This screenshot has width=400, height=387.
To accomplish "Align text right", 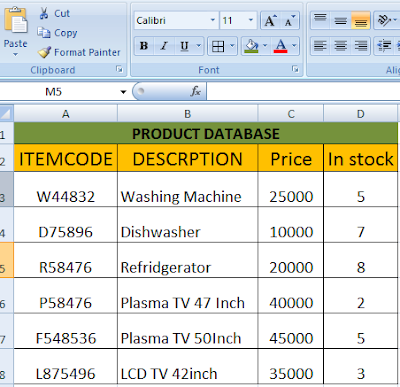I will coord(361,46).
